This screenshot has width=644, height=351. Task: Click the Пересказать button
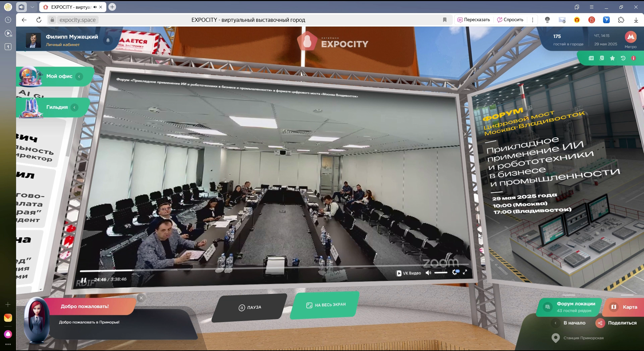tap(474, 20)
